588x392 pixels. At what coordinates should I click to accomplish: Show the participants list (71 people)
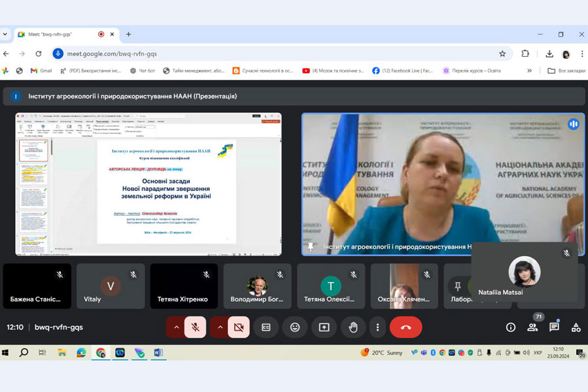532,327
